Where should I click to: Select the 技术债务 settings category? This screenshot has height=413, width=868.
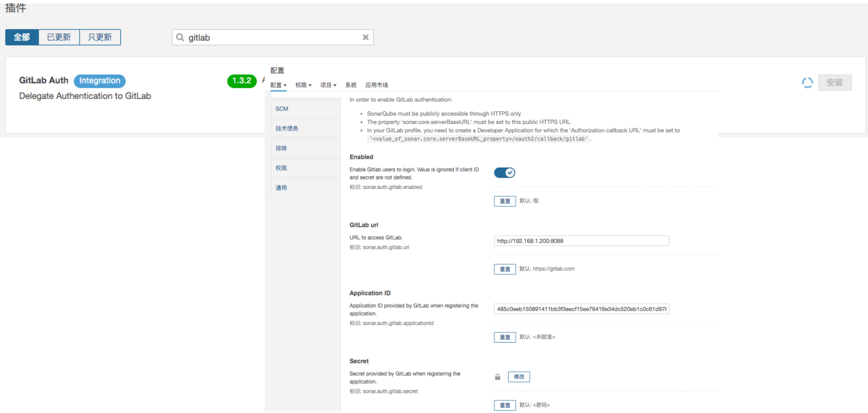pos(305,129)
